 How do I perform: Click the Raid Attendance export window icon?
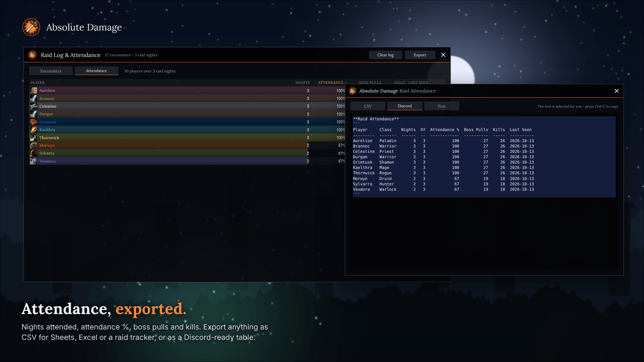[x=353, y=91]
